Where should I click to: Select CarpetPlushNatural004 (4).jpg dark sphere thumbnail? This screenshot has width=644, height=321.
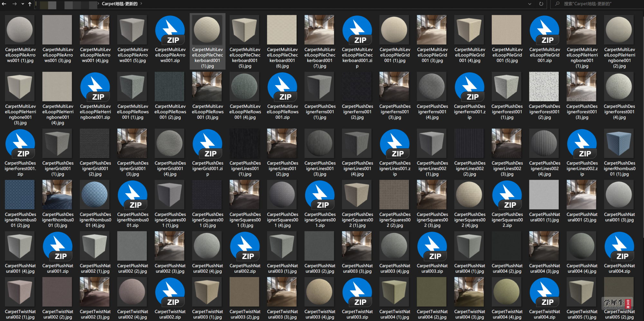pos(582,246)
